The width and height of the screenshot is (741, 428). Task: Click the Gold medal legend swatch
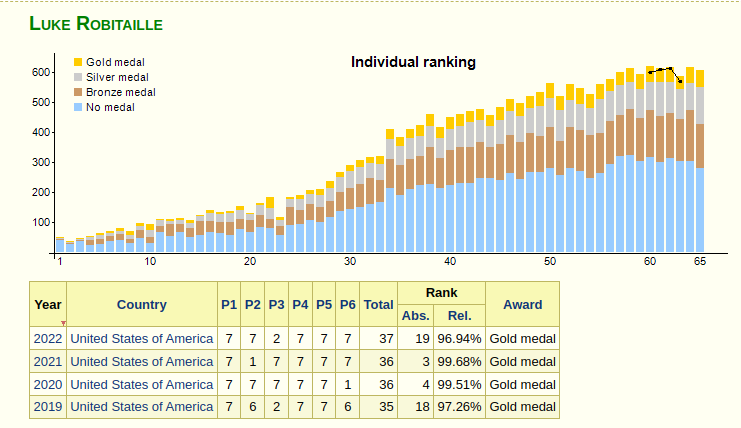click(78, 62)
